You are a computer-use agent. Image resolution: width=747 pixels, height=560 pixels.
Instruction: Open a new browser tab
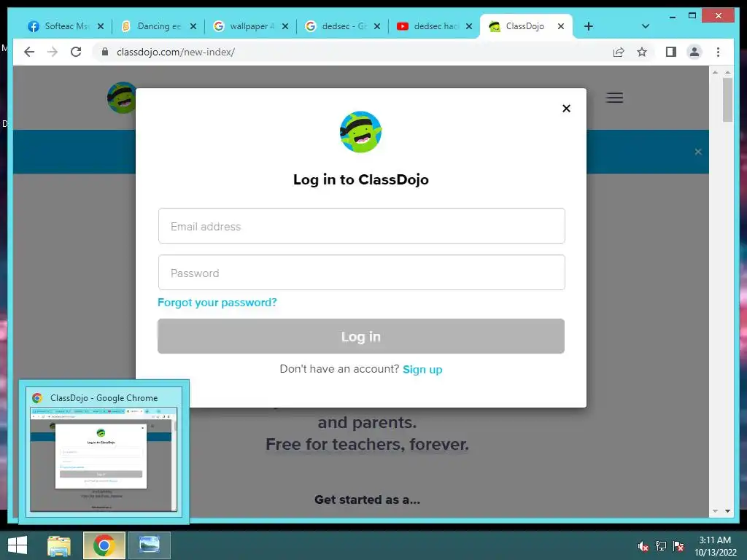[x=589, y=26]
